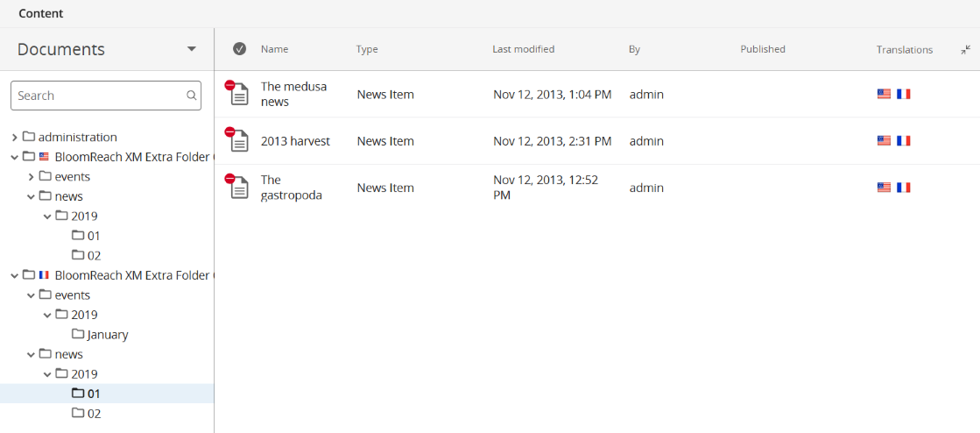
Task: Sort by the Name column header
Action: click(x=275, y=49)
